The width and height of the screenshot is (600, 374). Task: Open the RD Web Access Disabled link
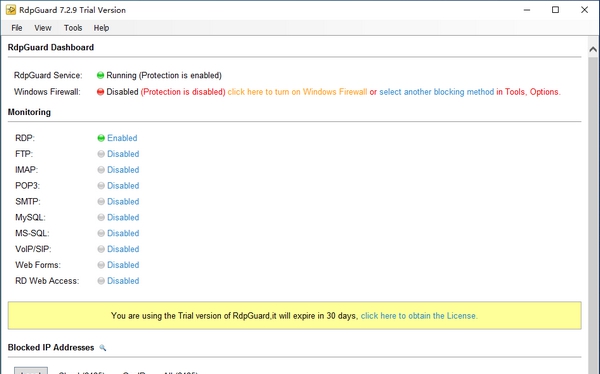(x=123, y=281)
